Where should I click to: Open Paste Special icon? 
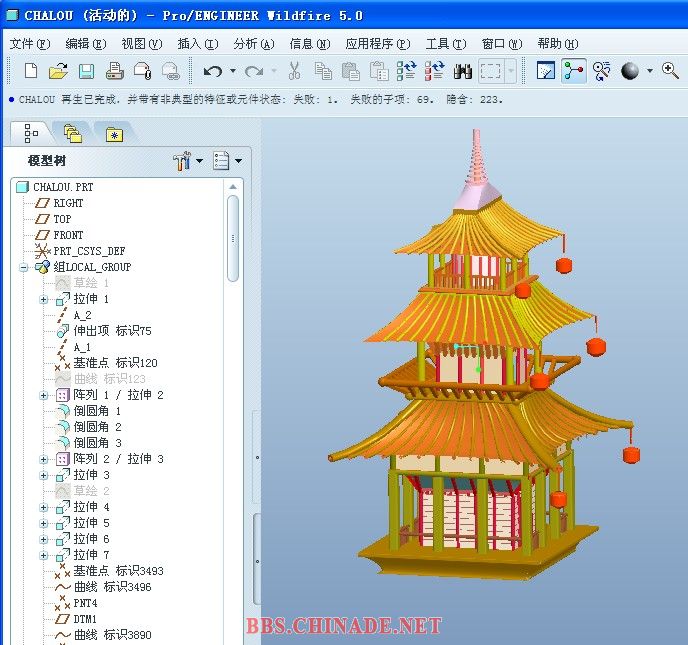tap(379, 71)
